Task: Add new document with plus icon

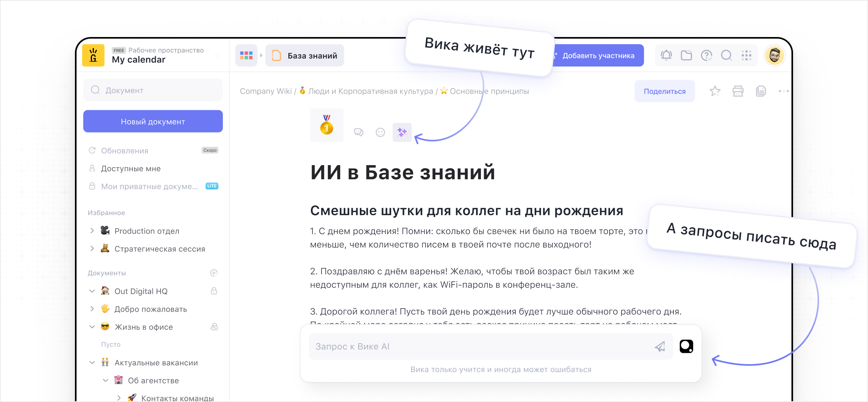Action: (x=214, y=273)
